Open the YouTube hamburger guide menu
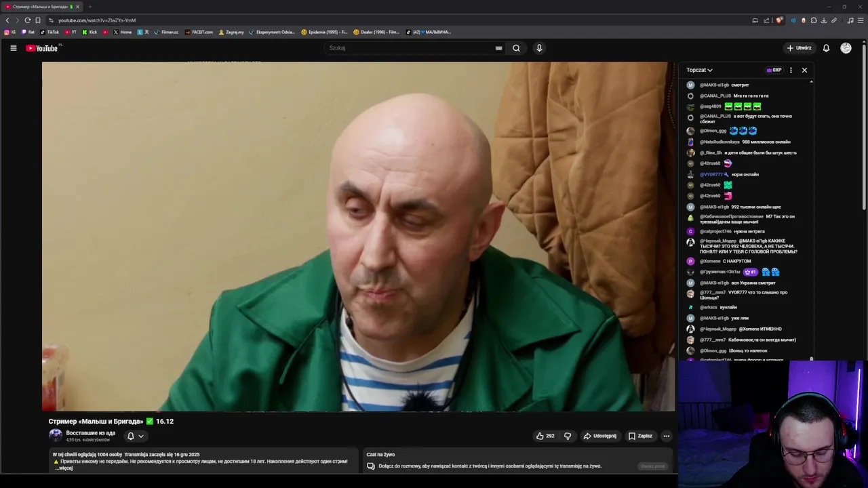868x488 pixels. pos(13,48)
